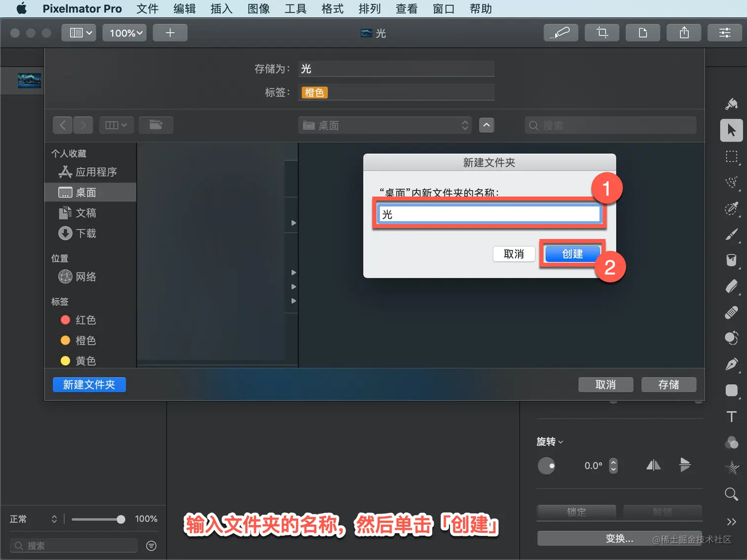Open the 正常 blend mode dropdown

34,519
